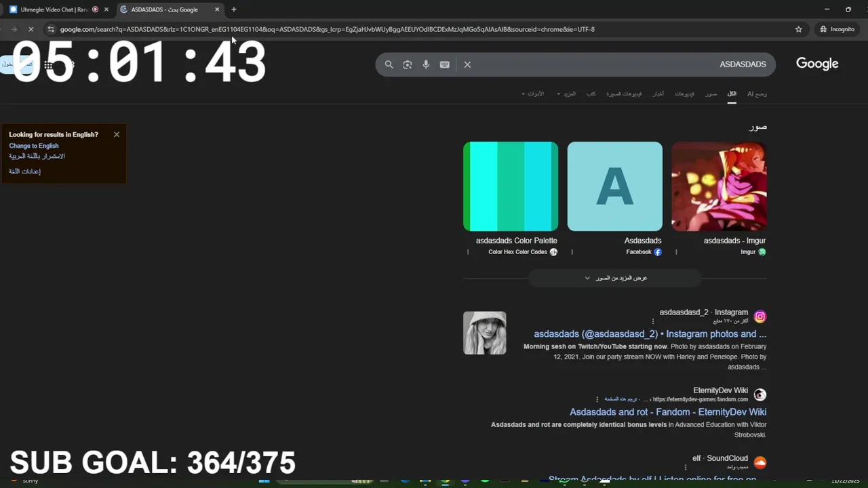Image resolution: width=868 pixels, height=488 pixels.
Task: Open the 'فيديوهات قصيرة' short videos tab
Action: [624, 94]
